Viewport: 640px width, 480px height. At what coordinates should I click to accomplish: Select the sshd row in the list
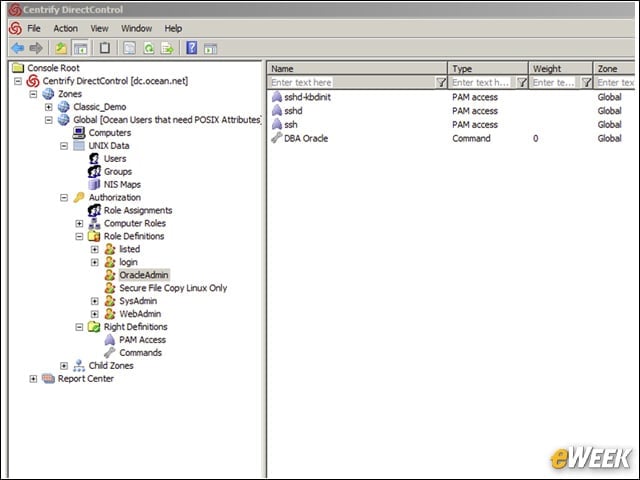[452, 111]
